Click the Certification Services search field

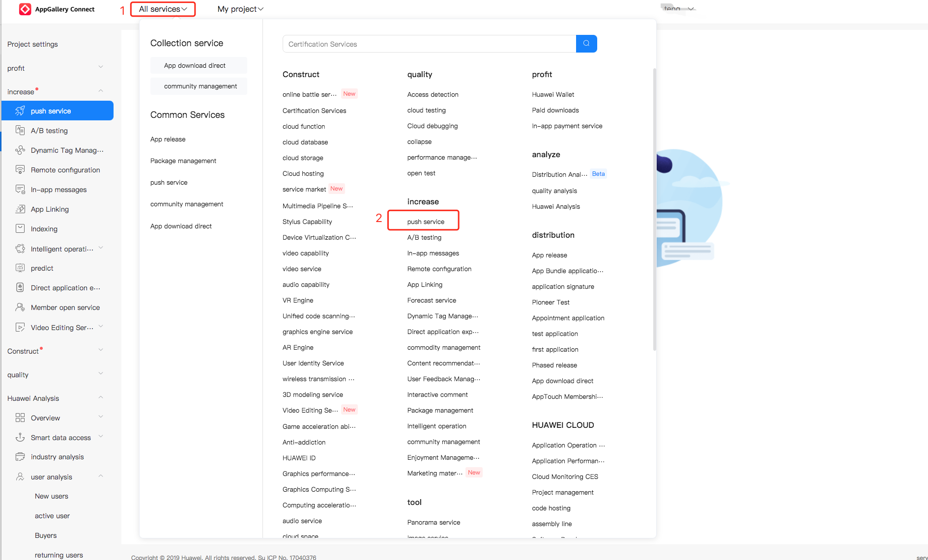point(429,44)
